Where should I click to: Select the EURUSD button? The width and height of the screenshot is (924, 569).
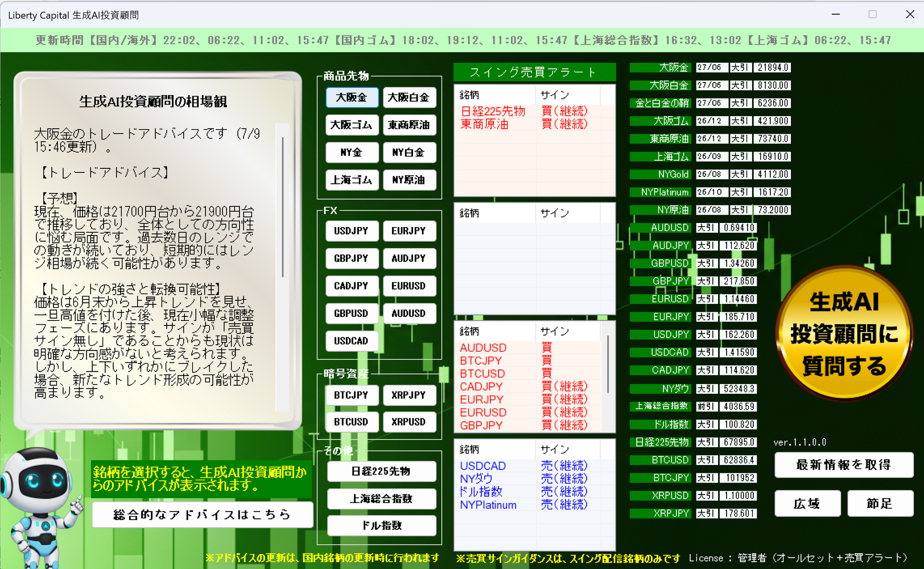(409, 286)
